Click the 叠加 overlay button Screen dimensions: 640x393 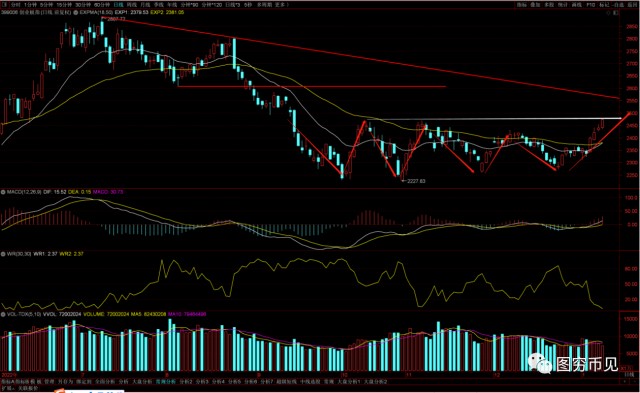click(535, 5)
